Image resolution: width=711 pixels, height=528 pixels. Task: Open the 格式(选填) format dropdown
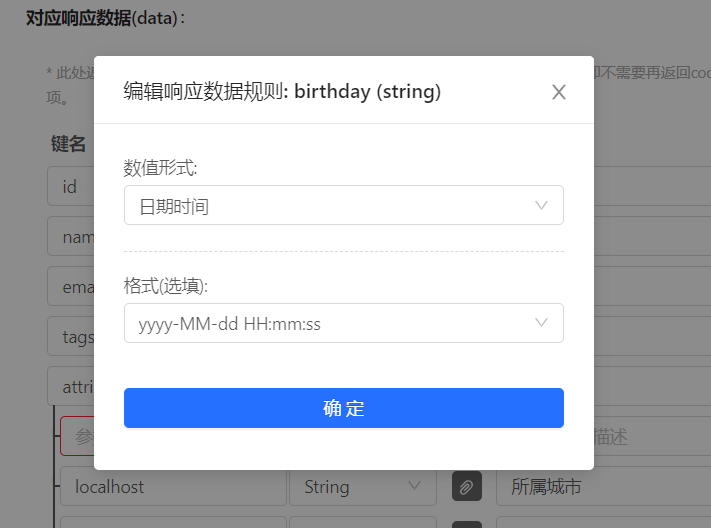tap(344, 323)
